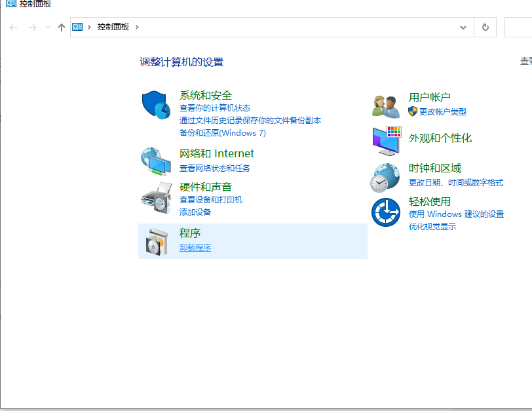Click the back navigation arrow
Screen dimensions: 532x411
point(13,27)
